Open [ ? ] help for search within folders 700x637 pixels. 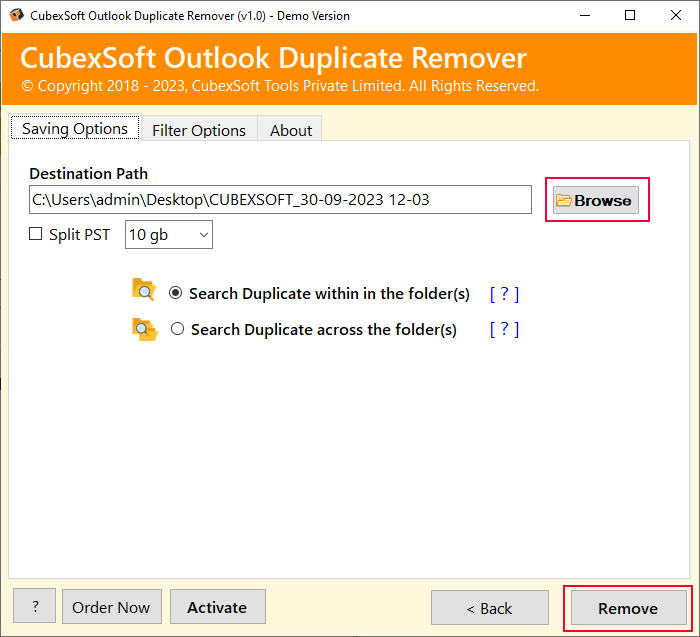pyautogui.click(x=504, y=294)
